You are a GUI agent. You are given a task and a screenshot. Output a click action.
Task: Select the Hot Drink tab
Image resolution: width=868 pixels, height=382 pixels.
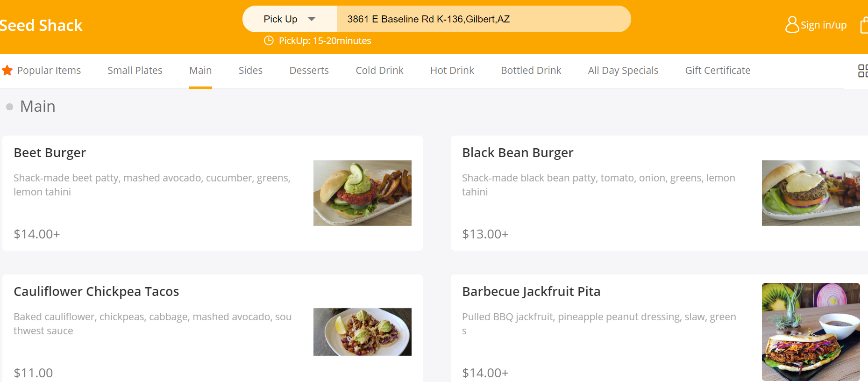click(x=452, y=71)
